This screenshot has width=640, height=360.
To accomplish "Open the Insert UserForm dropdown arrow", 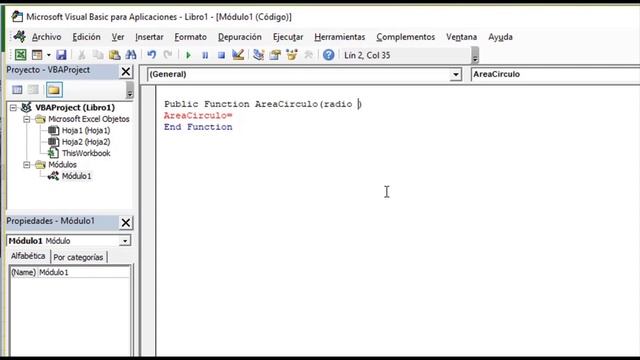I will 49,55.
